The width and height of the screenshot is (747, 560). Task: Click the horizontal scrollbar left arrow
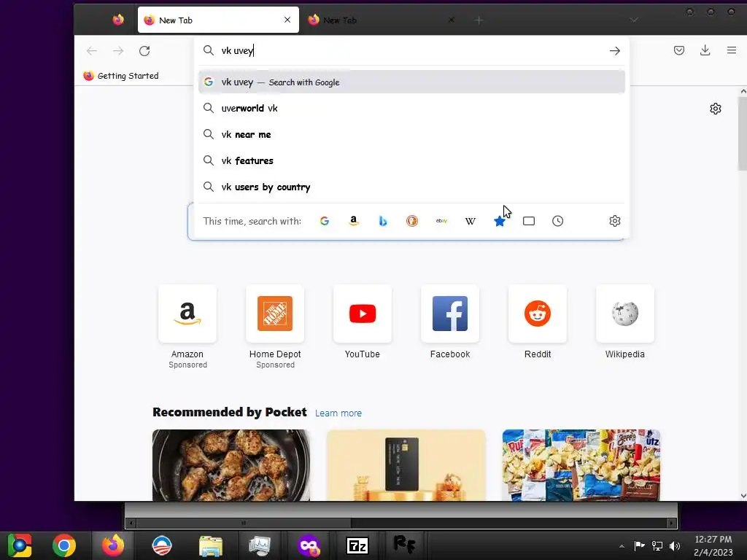(131, 523)
